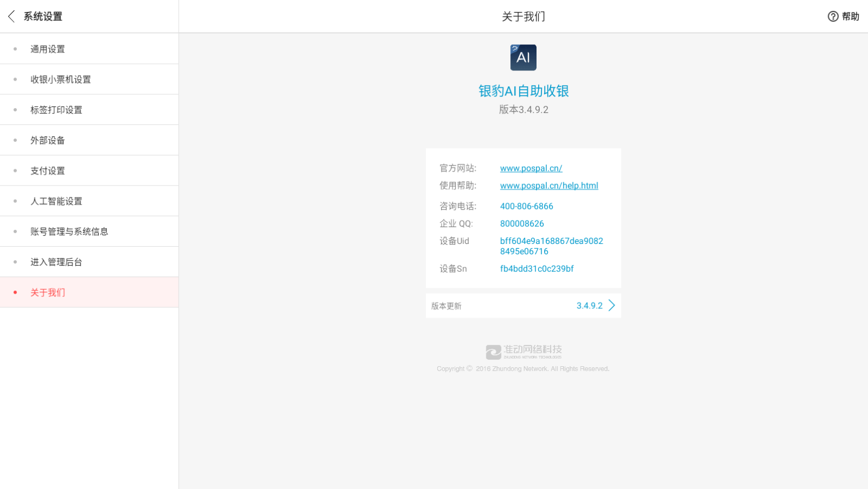Open 通用设置 in the sidebar
The image size is (868, 489).
[x=89, y=49]
